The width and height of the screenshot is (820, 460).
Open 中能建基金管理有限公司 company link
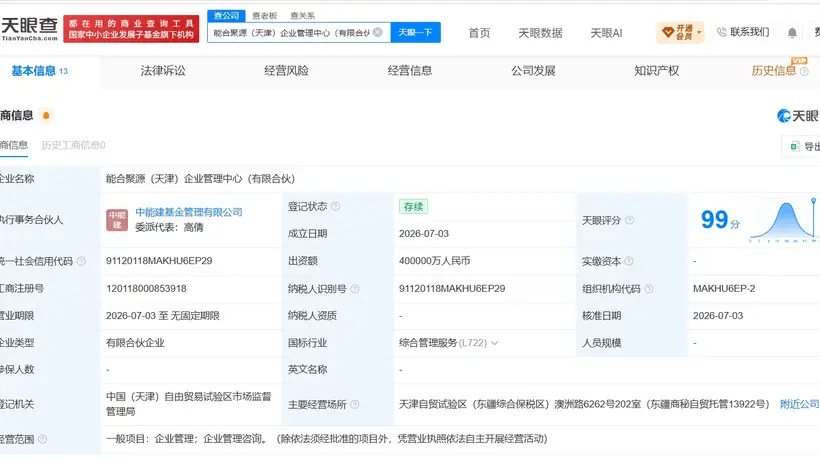[189, 212]
